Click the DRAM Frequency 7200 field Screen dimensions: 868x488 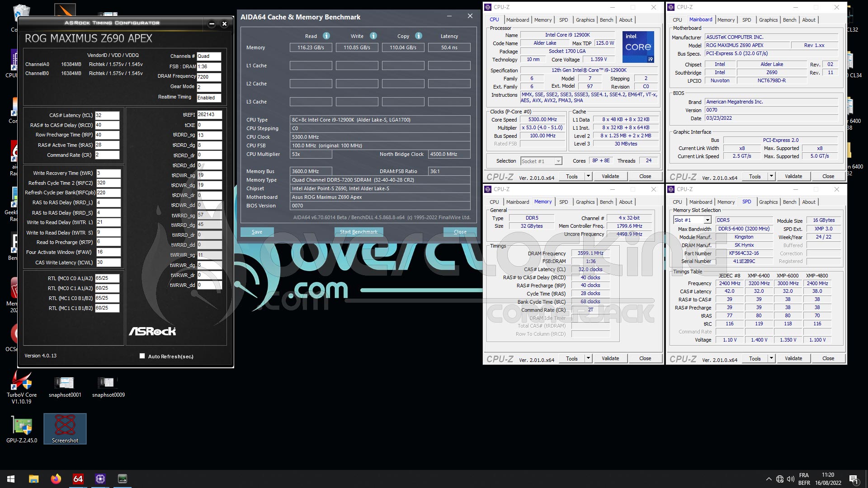point(209,77)
